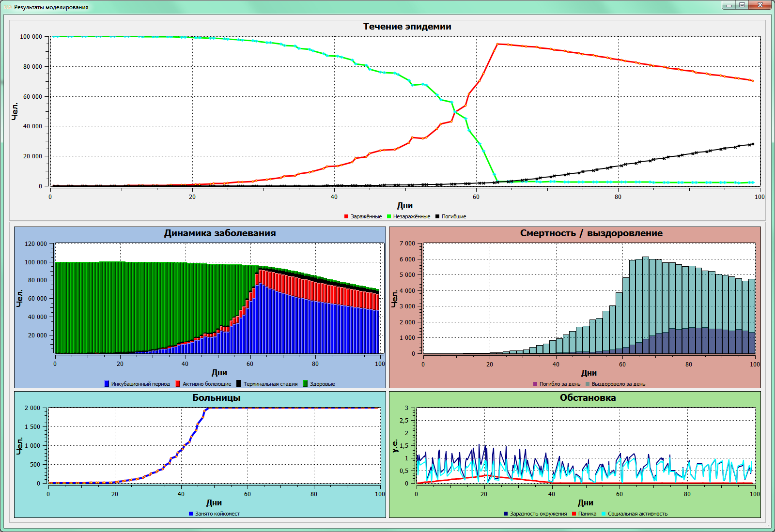Click the Смертность / выздоровление chart title
Screen dimensions: 775x532
(591, 233)
